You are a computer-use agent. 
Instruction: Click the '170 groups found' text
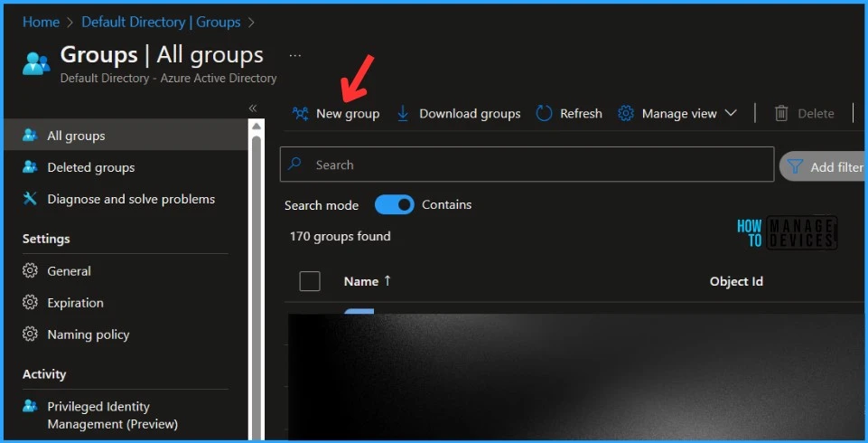340,237
